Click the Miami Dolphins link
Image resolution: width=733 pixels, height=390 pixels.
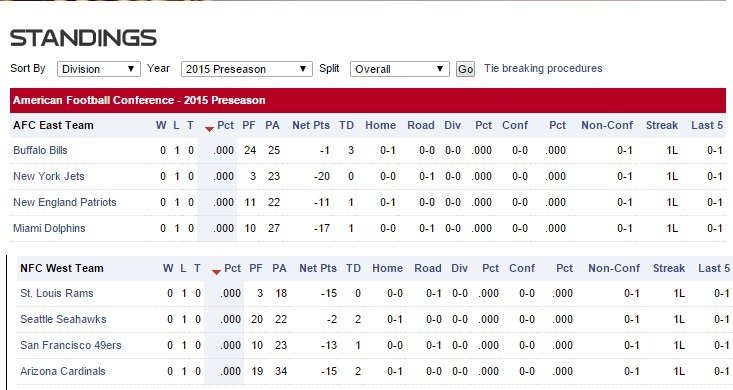point(49,228)
